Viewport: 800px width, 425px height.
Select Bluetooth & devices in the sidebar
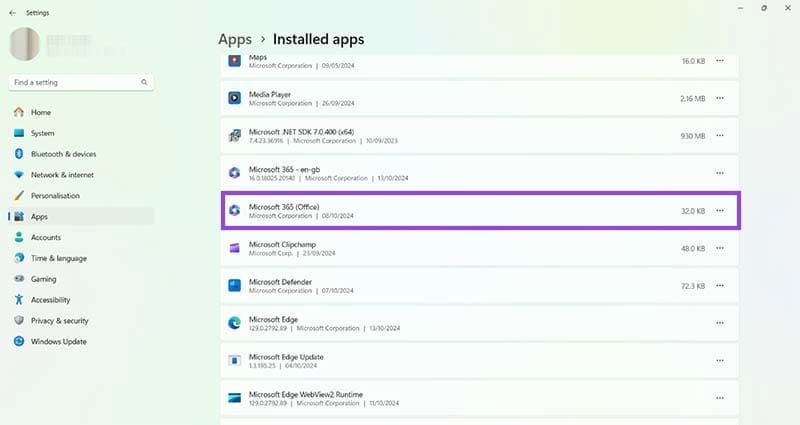tap(81, 154)
